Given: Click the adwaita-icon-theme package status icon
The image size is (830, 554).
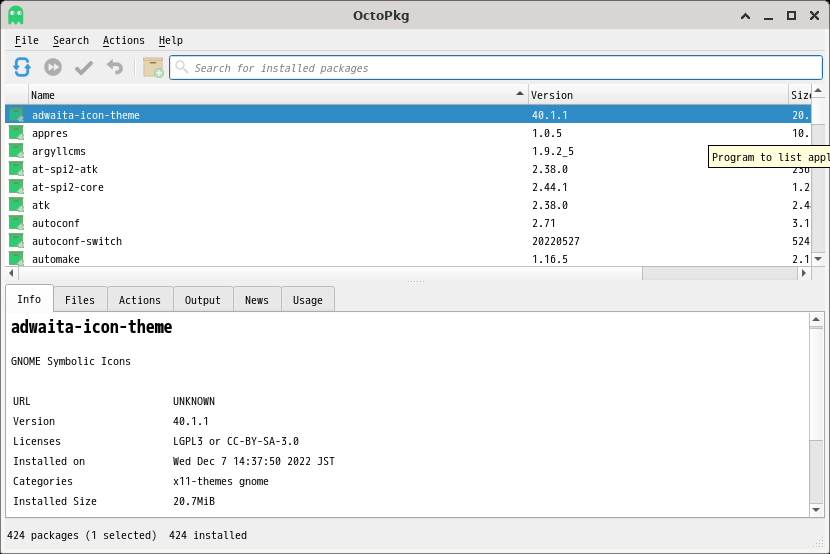Looking at the screenshot, I should (16, 115).
